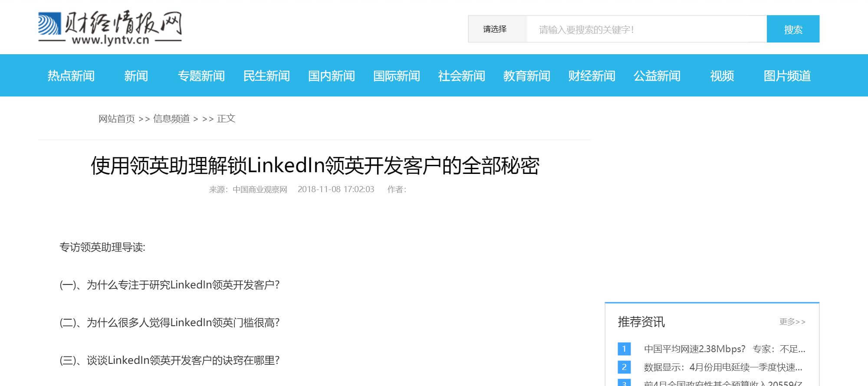Open the 民生新闻 section

(266, 76)
